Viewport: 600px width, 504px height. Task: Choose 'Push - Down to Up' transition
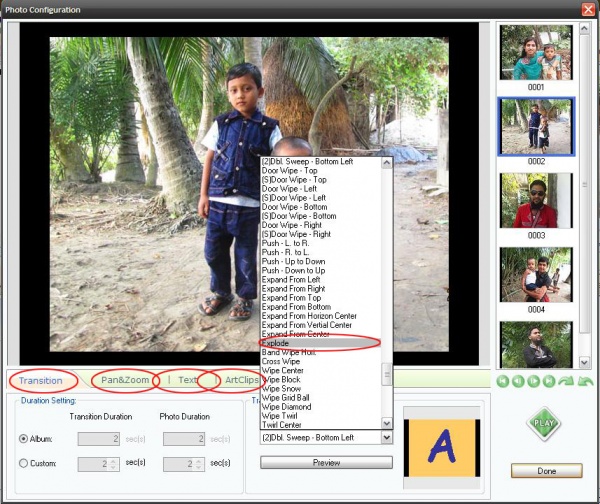click(x=321, y=271)
